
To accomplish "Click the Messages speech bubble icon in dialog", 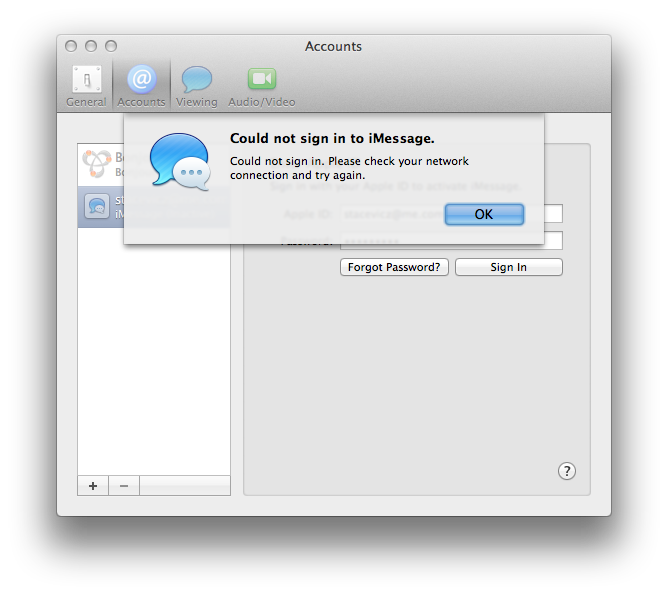I will (x=180, y=161).
